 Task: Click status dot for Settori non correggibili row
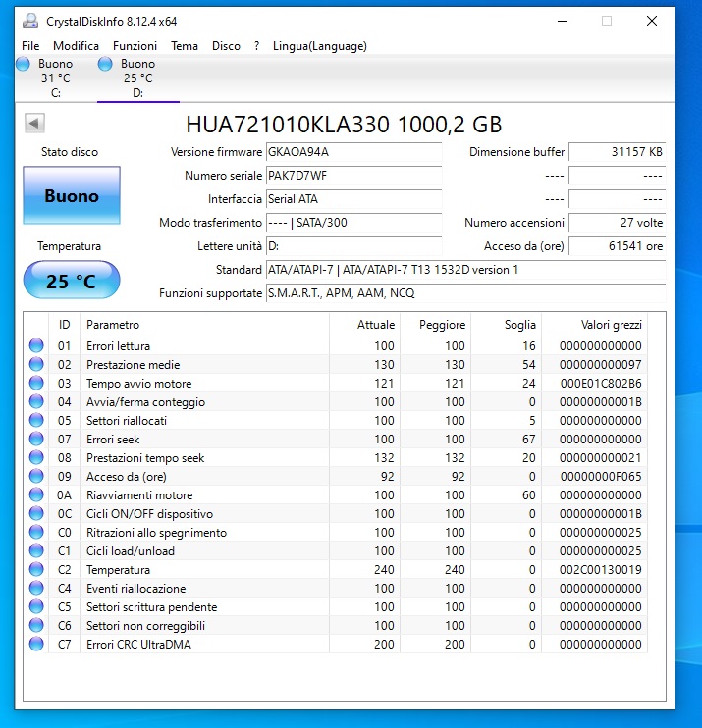coord(36,625)
